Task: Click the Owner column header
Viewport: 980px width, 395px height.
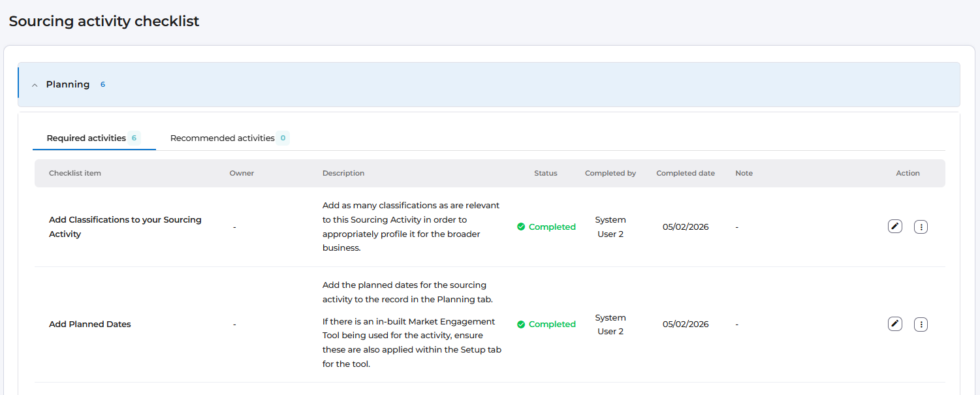Action: [x=242, y=173]
